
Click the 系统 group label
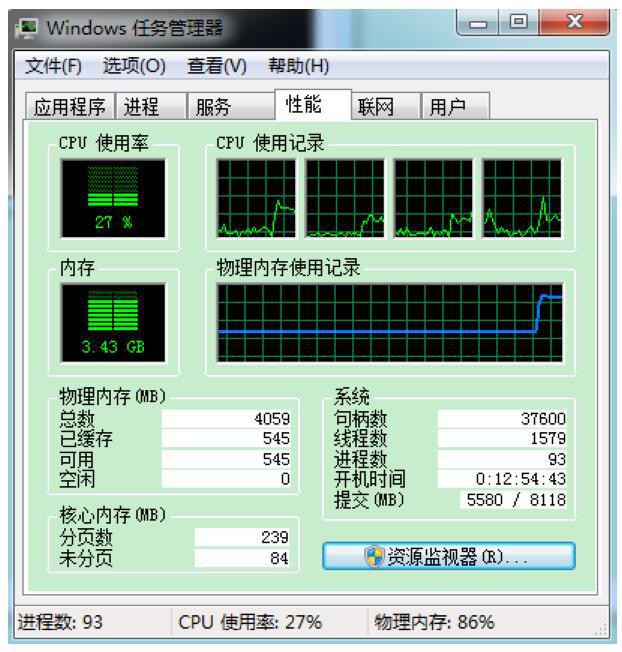tap(352, 396)
